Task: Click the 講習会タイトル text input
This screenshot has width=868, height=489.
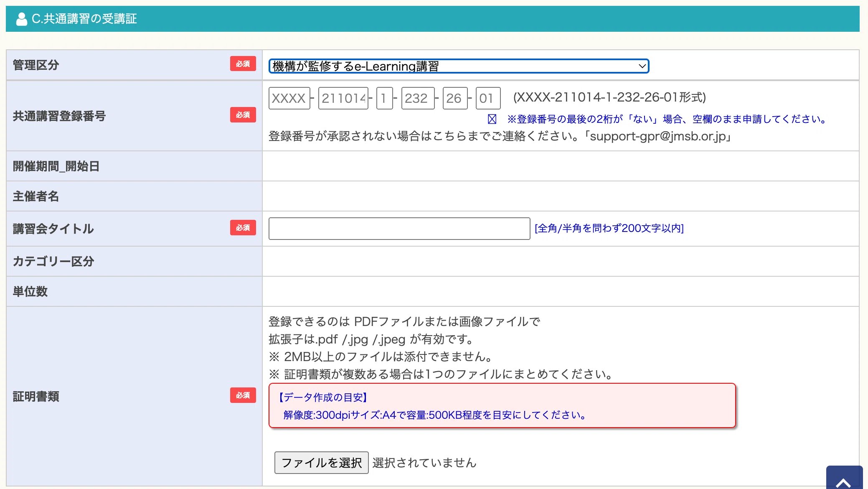Action: [x=399, y=229]
